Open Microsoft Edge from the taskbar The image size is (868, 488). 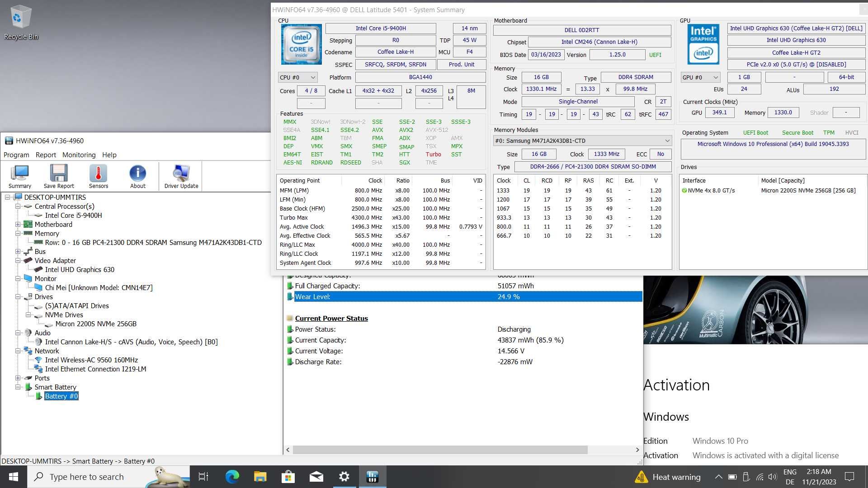pos(232,477)
